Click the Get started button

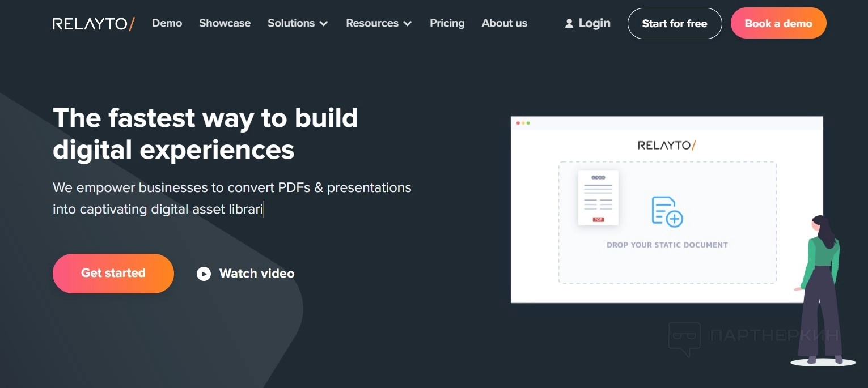(x=113, y=273)
